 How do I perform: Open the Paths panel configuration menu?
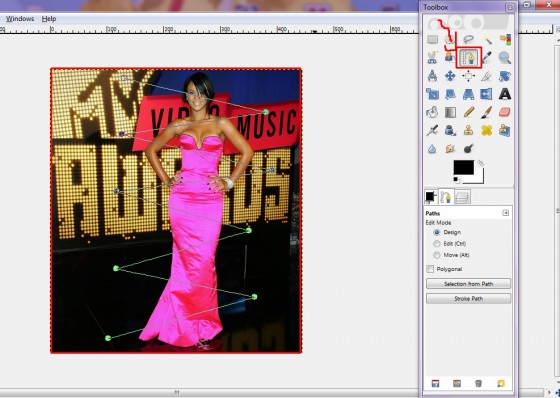point(505,213)
